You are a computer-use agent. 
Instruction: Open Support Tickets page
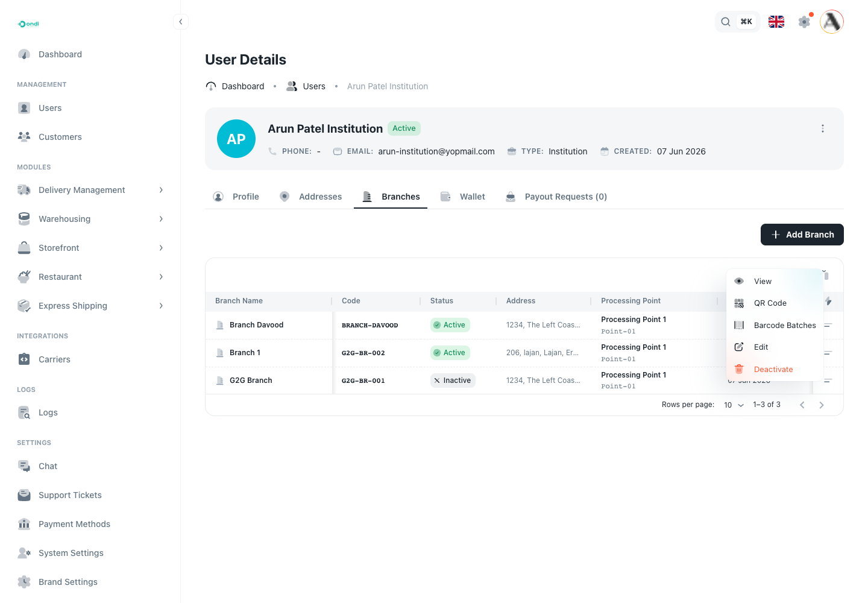pos(90,495)
